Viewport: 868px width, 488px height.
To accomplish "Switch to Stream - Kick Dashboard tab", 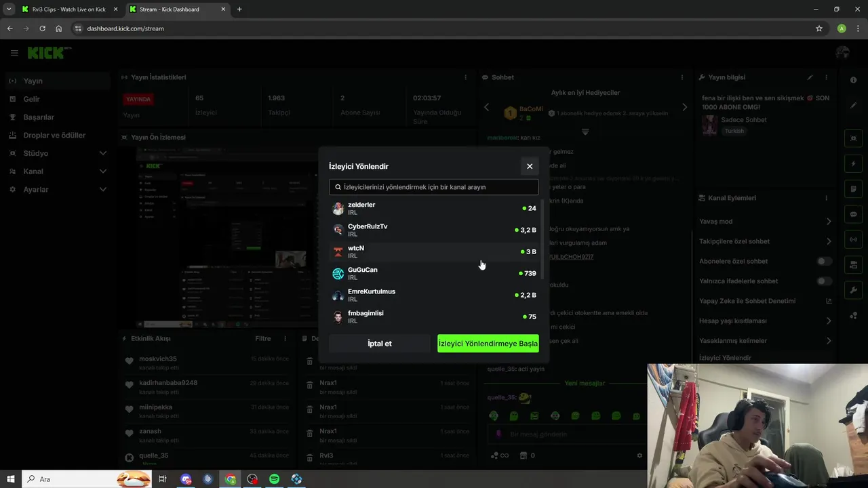I will 176,9.
